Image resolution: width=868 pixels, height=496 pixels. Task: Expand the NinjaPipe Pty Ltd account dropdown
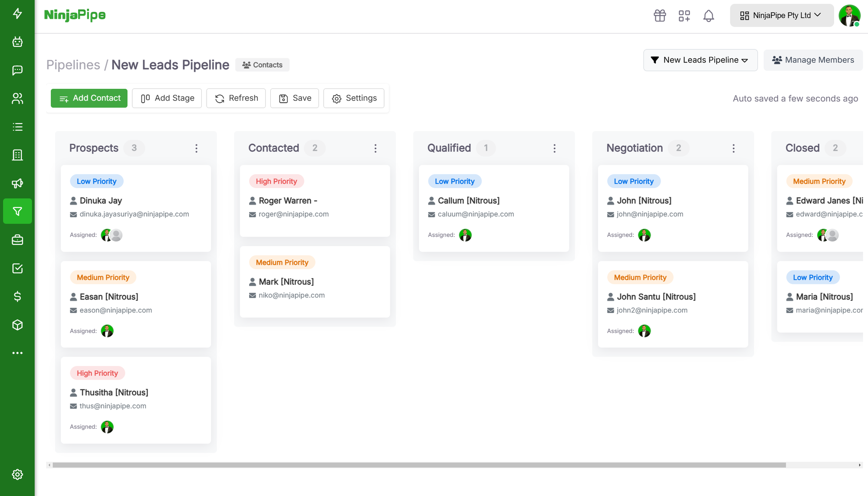click(x=782, y=15)
